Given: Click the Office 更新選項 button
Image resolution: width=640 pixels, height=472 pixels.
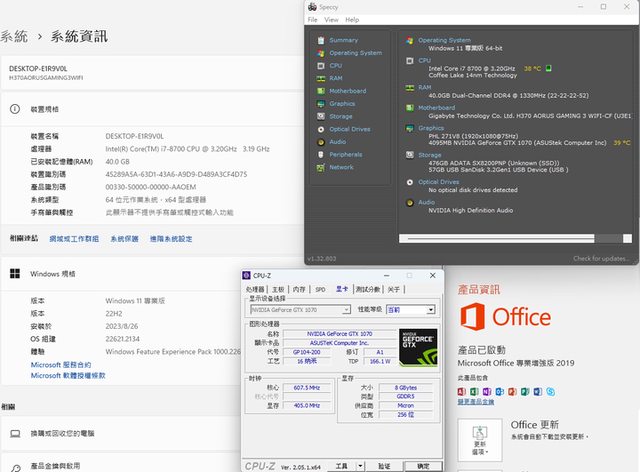Looking at the screenshot, I should tap(480, 444).
